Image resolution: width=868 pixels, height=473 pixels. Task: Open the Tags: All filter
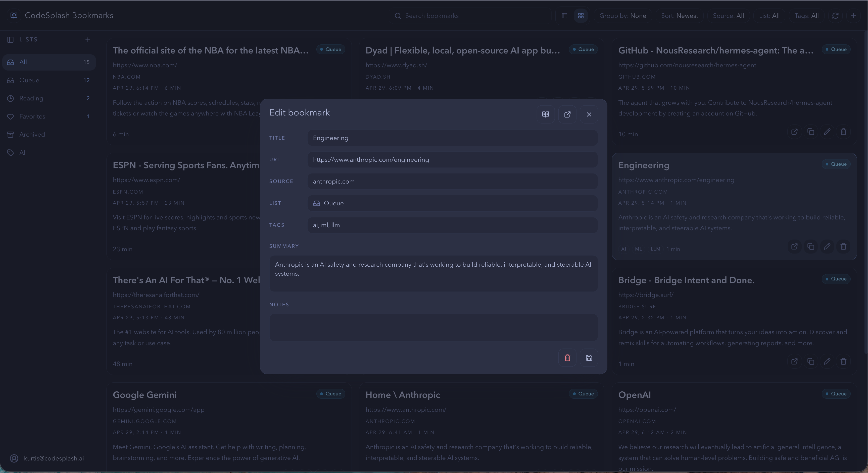pos(806,16)
